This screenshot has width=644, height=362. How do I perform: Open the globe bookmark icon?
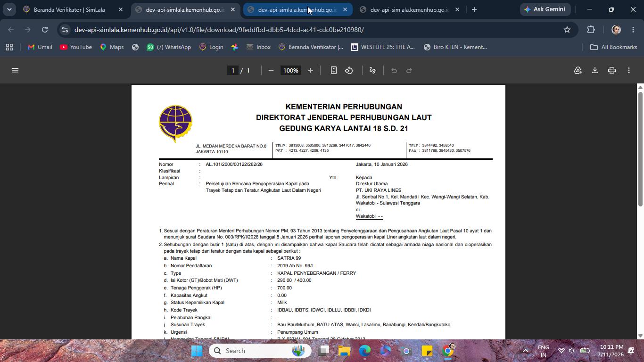[135, 47]
